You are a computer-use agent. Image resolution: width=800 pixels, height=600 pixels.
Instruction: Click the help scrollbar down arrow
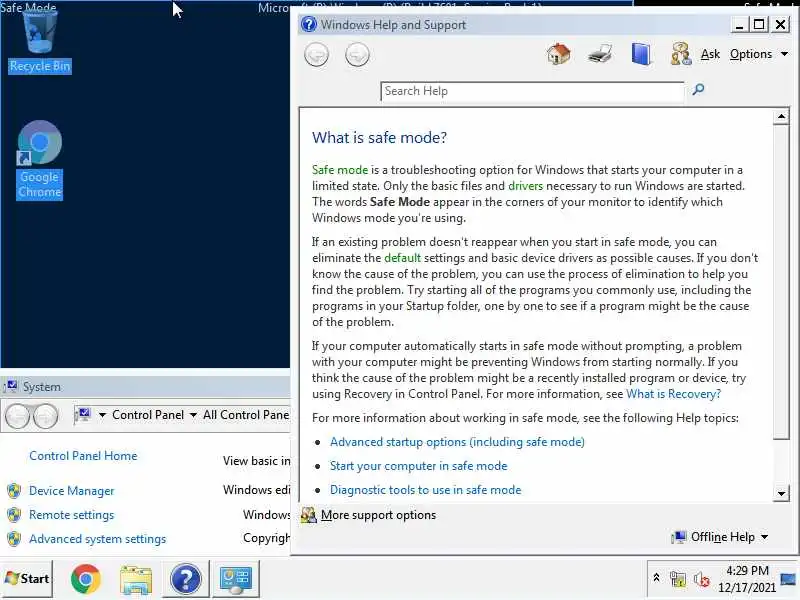[x=781, y=493]
